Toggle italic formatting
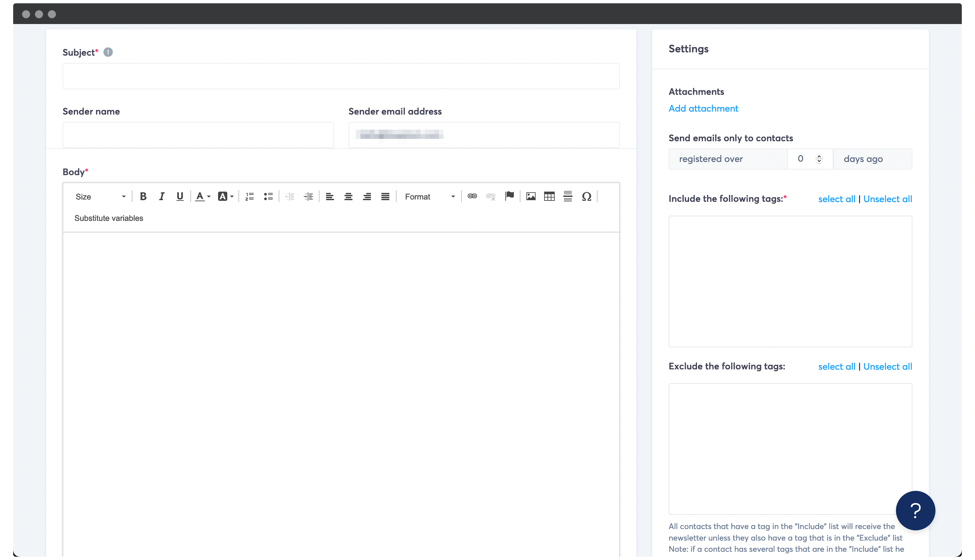Viewport: 975px width, 560px height. (162, 197)
